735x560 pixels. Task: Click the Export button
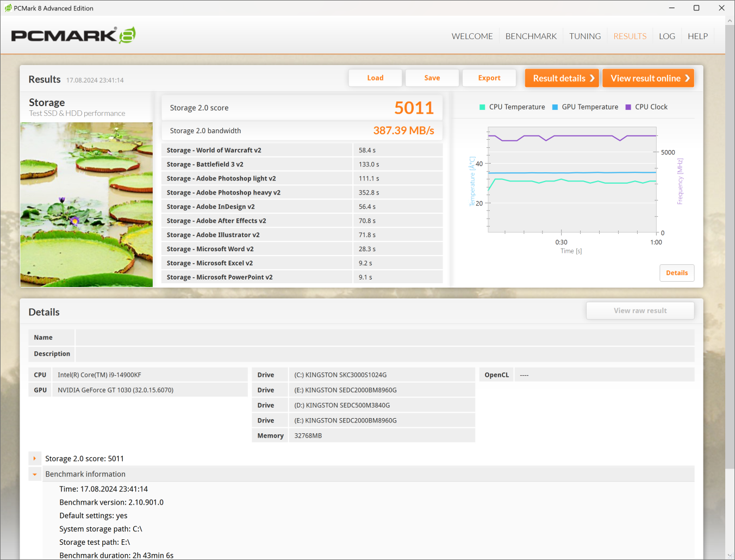[489, 78]
